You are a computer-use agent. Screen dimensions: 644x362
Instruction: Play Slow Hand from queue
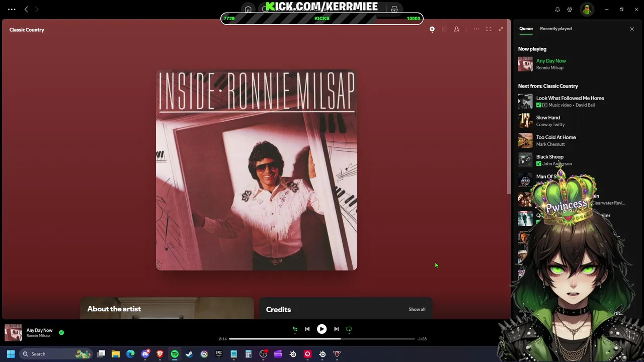(548, 118)
